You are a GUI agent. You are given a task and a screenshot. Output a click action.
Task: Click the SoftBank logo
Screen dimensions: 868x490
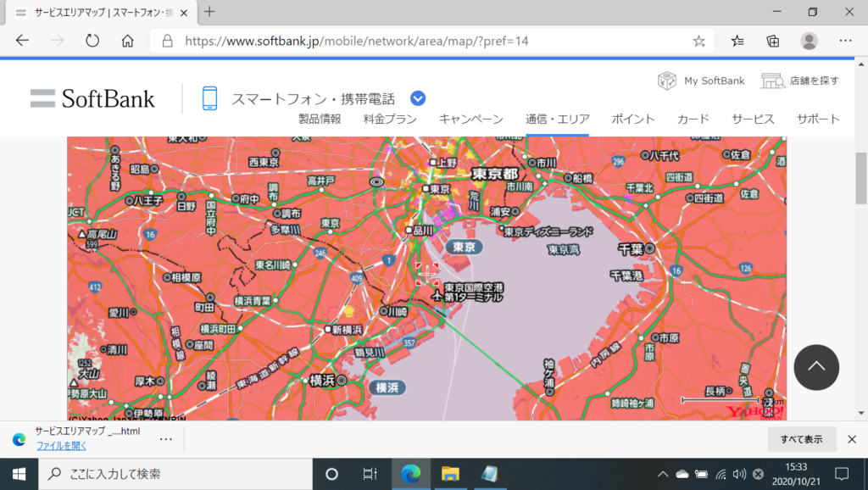[92, 98]
